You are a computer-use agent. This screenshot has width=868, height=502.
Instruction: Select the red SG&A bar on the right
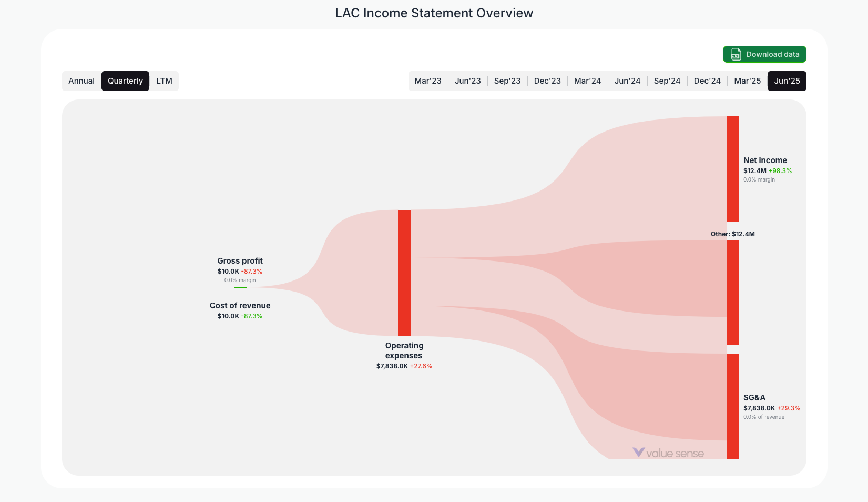pos(732,405)
